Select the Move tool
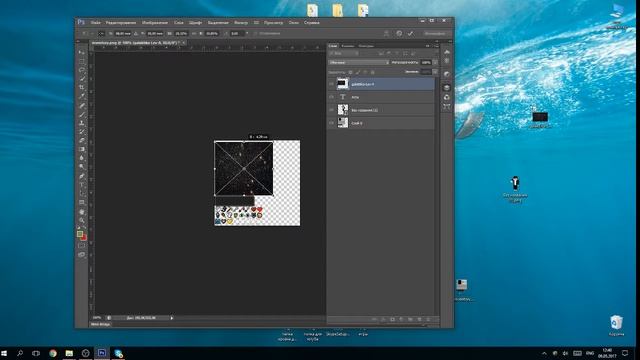Image resolution: width=640 pixels, height=360 pixels. [82, 52]
